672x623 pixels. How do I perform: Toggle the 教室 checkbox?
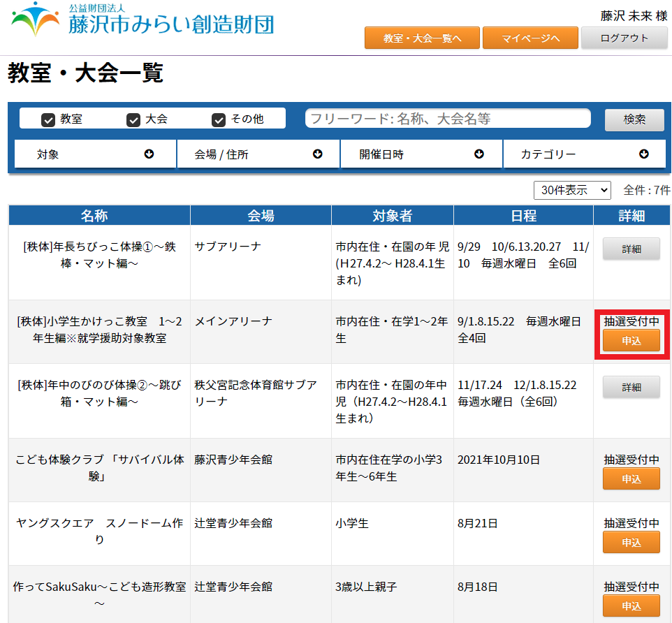pos(48,119)
